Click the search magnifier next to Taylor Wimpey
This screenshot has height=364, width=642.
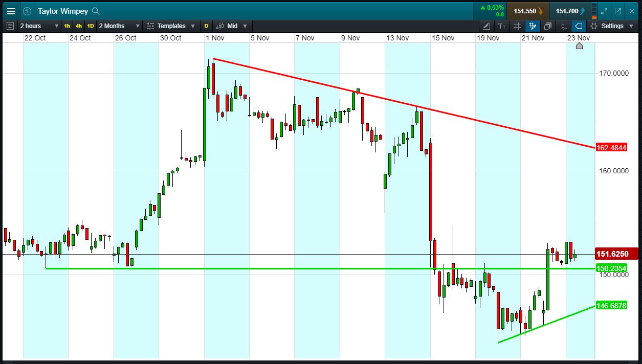(96, 11)
